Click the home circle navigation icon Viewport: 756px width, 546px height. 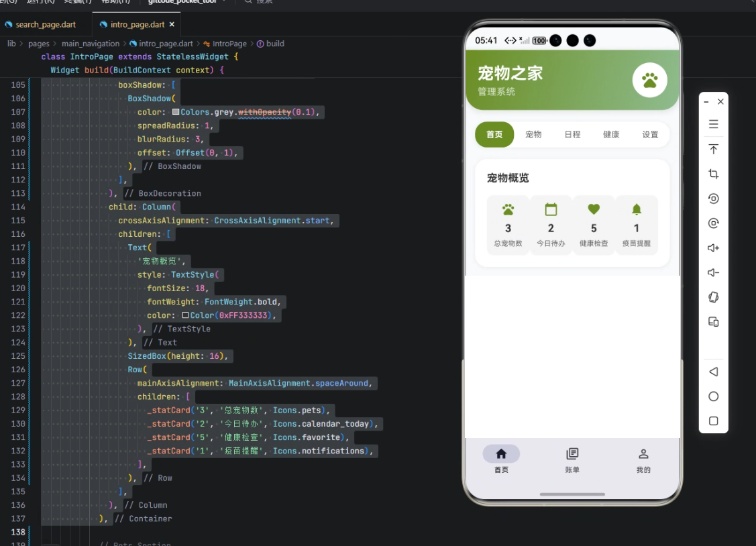(714, 396)
